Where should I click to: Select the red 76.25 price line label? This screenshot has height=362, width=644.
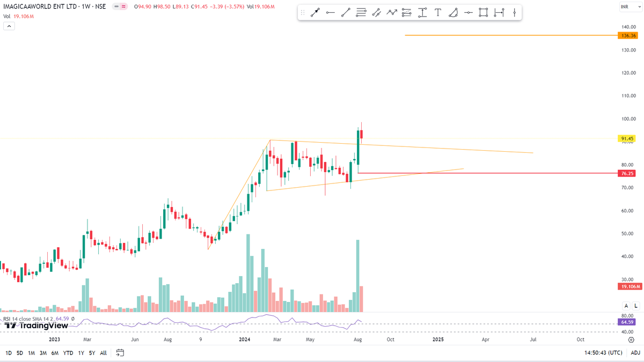[x=627, y=173]
